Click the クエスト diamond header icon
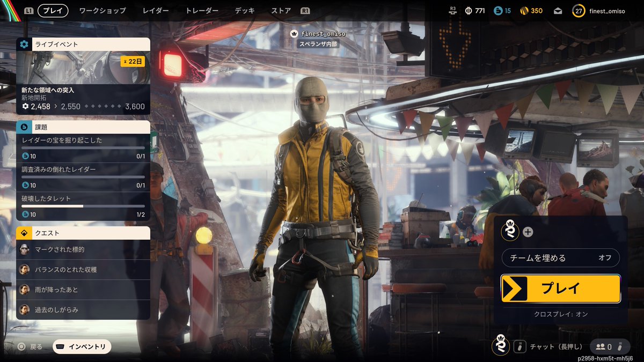Viewport: 644px width, 362px height. [24, 233]
